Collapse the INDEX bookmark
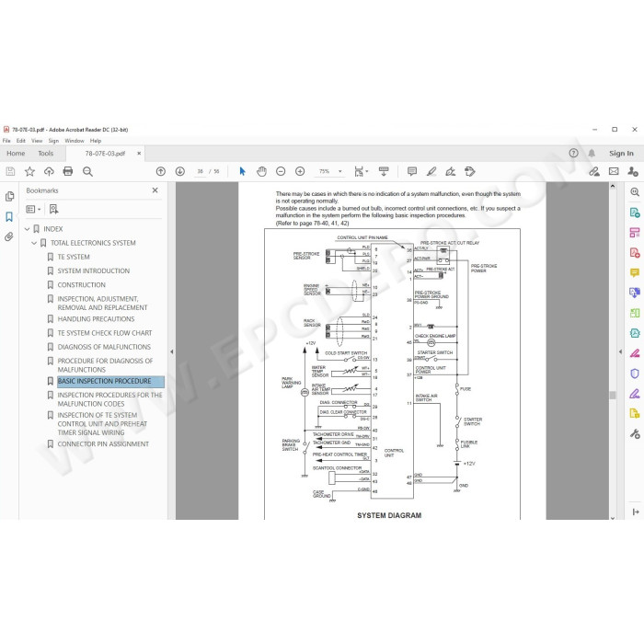This screenshot has width=644, height=644. pyautogui.click(x=27, y=229)
